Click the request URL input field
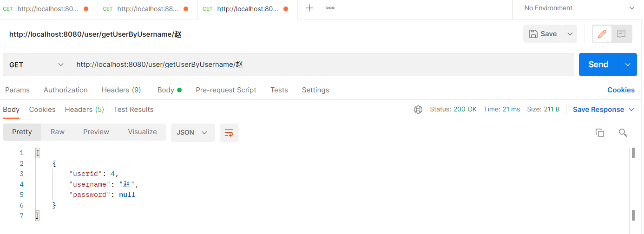The width and height of the screenshot is (644, 234). coord(322,65)
